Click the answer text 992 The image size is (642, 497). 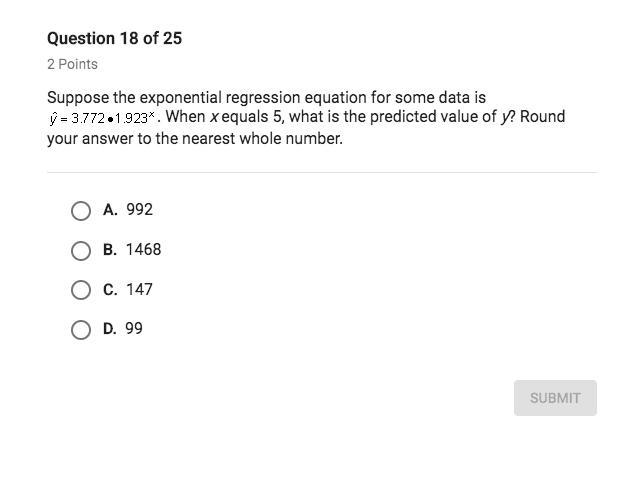click(x=139, y=210)
